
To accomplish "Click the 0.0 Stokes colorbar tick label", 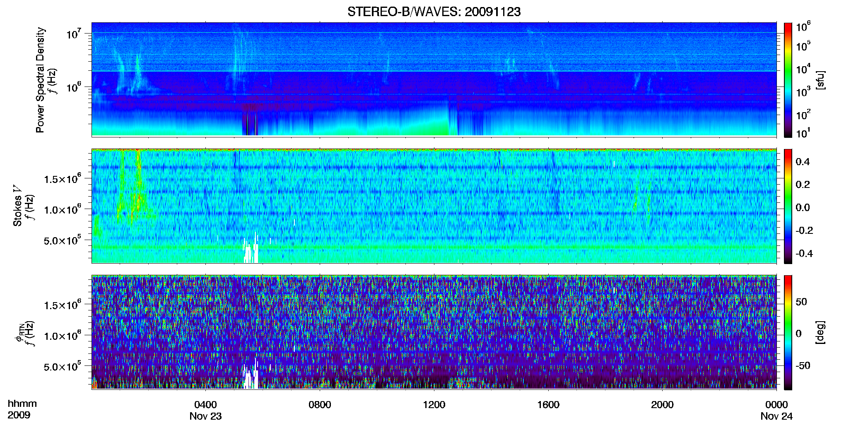I will pos(803,208).
